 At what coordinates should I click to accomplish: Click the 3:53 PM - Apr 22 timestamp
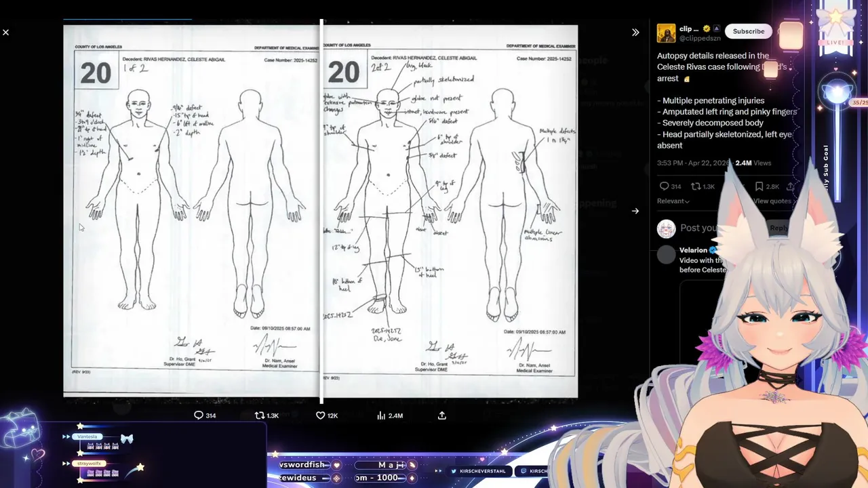694,163
